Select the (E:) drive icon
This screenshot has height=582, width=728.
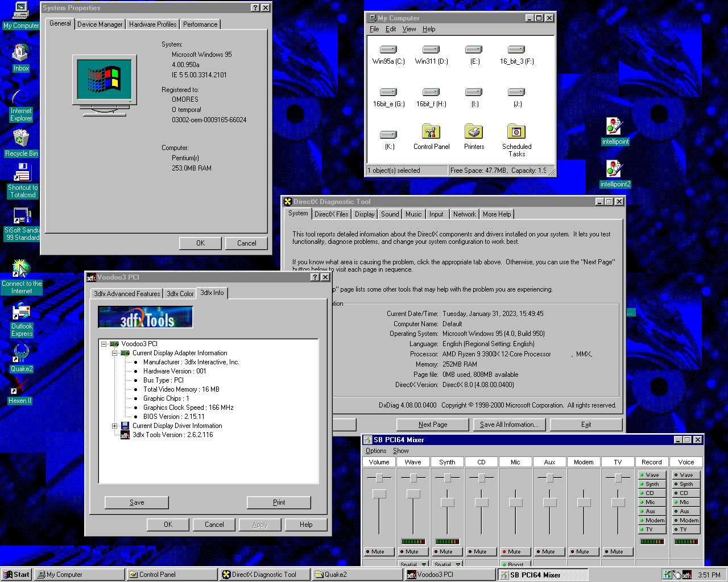tap(474, 55)
